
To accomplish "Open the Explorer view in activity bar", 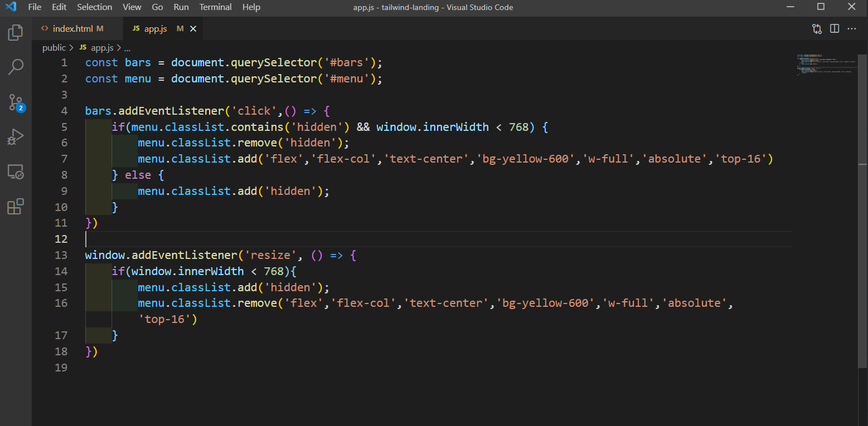I will pyautogui.click(x=16, y=32).
